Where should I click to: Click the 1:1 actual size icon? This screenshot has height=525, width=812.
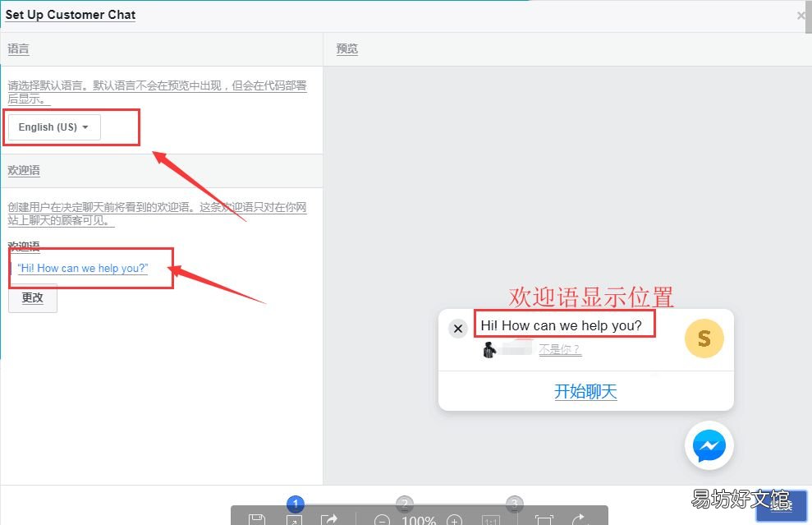coord(491,520)
